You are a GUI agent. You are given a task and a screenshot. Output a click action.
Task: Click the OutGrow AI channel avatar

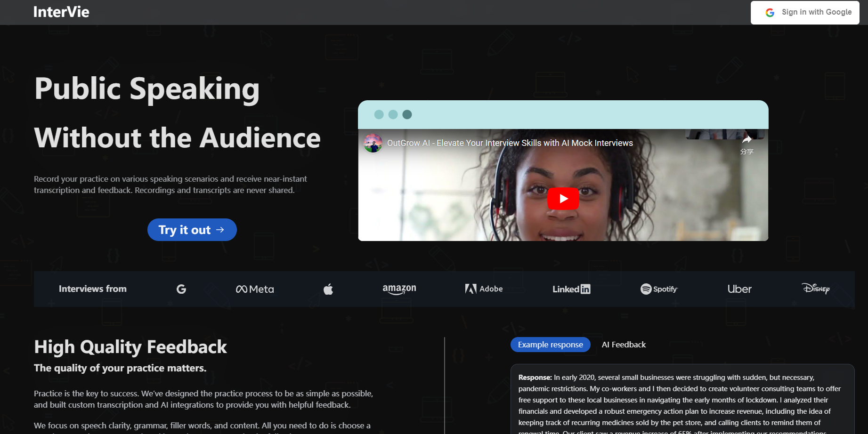(x=373, y=143)
